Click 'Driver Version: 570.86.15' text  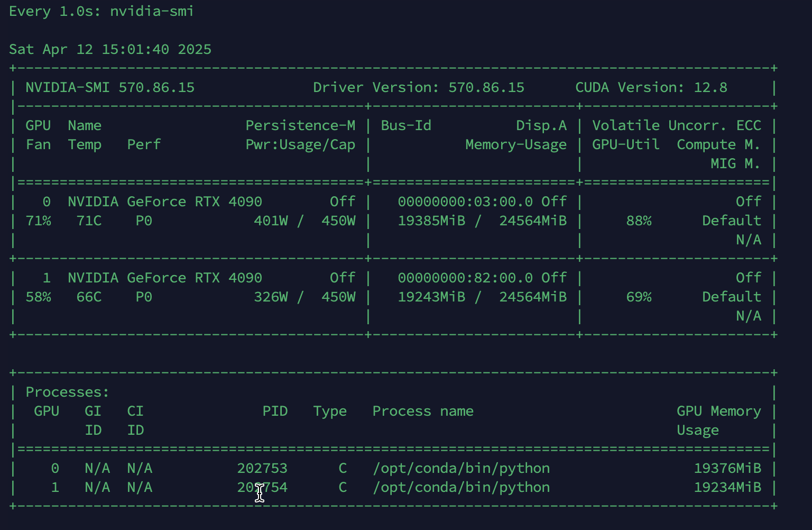(419, 87)
